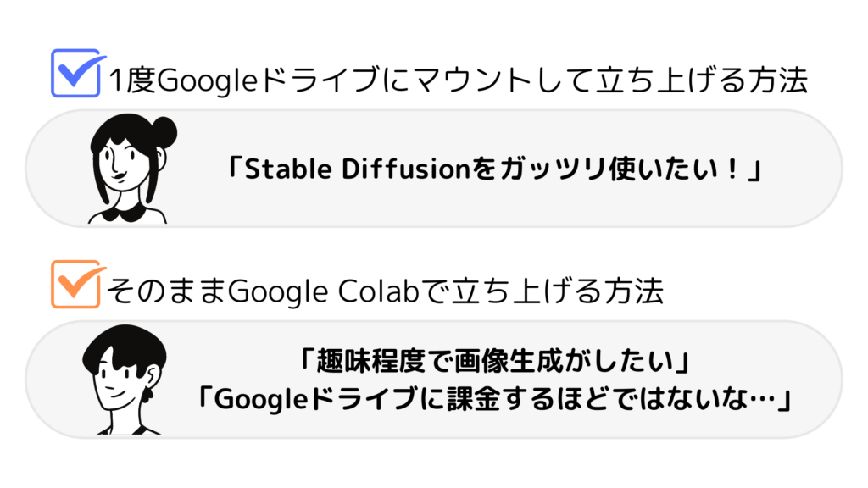Select the heading そのままGoogle Colabで立ち上げる方法
The image size is (868, 488).
(385, 291)
